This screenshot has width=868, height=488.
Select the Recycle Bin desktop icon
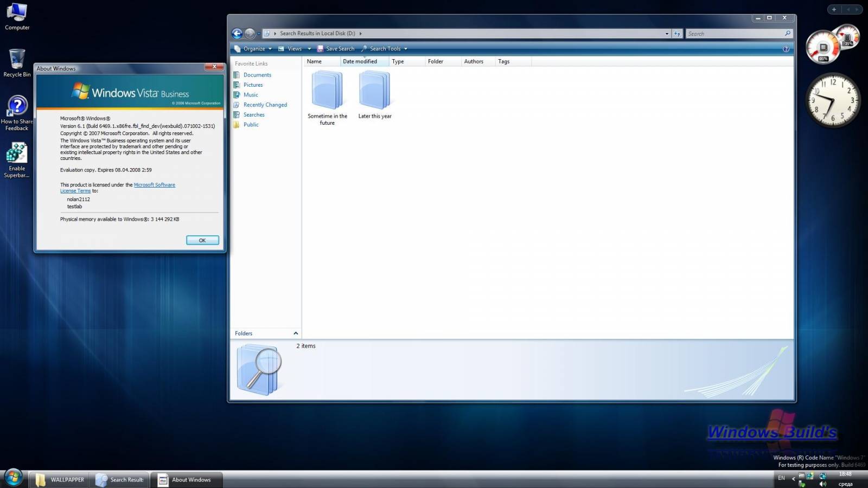[17, 63]
